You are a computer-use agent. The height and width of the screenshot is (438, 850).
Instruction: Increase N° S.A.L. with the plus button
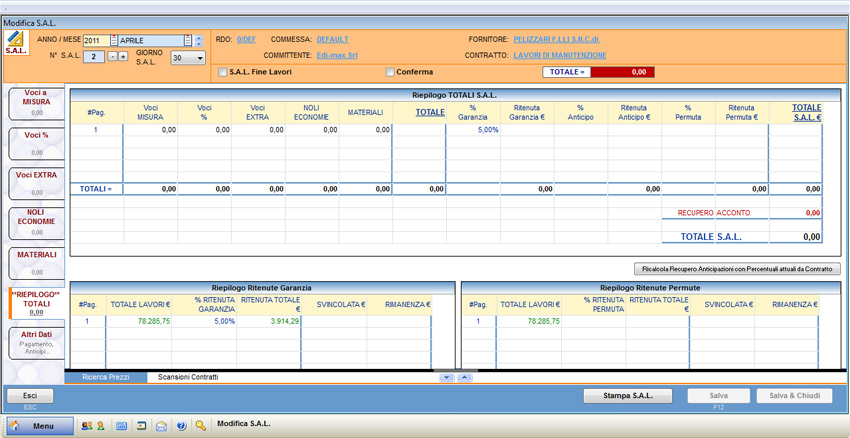coord(123,57)
